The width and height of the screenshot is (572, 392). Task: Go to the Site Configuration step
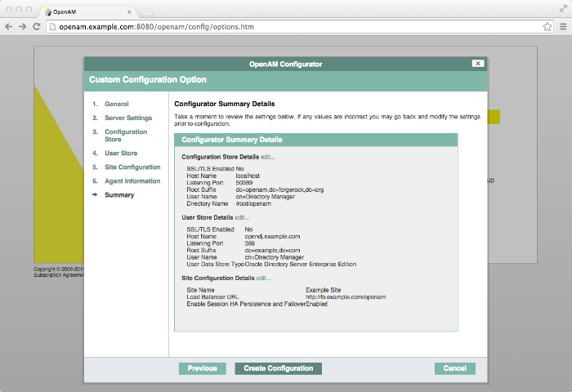pos(132,167)
